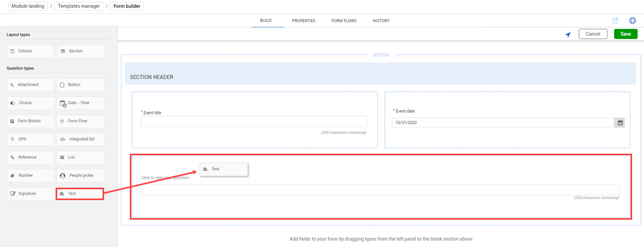Click the green Save button
The width and height of the screenshot is (644, 247).
click(625, 34)
